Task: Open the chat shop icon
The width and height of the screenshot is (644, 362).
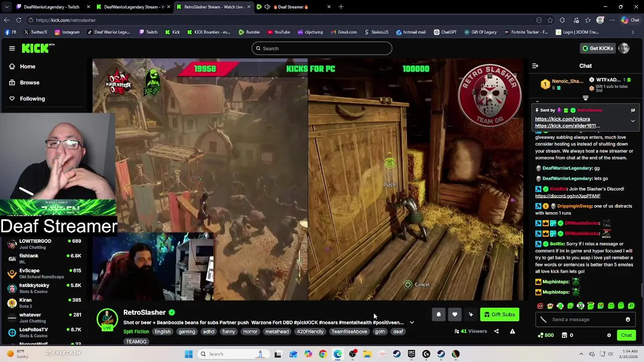Action: click(x=565, y=335)
